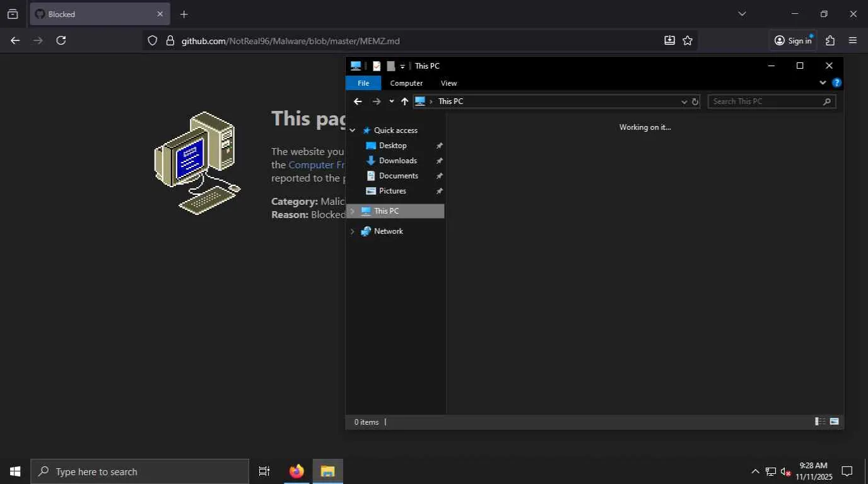
Task: Click the pin icon beside Downloads
Action: coord(440,161)
